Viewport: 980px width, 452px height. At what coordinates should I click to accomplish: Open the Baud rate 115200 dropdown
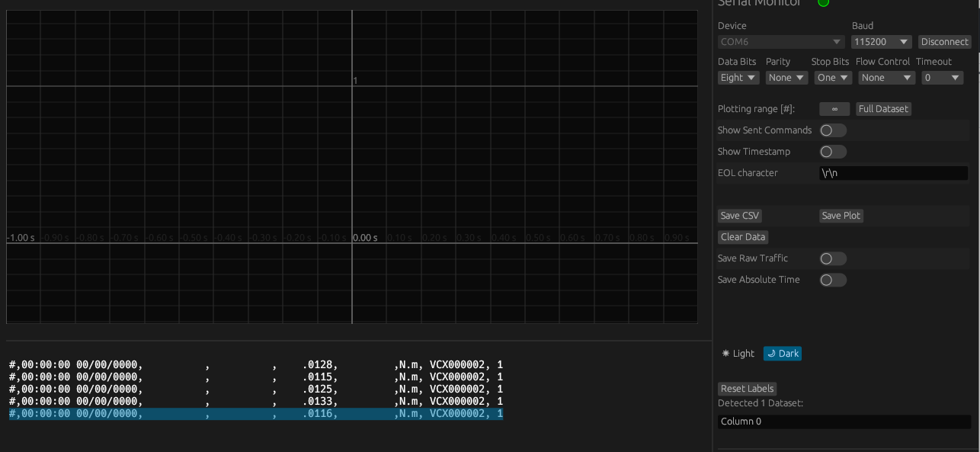[x=882, y=42]
